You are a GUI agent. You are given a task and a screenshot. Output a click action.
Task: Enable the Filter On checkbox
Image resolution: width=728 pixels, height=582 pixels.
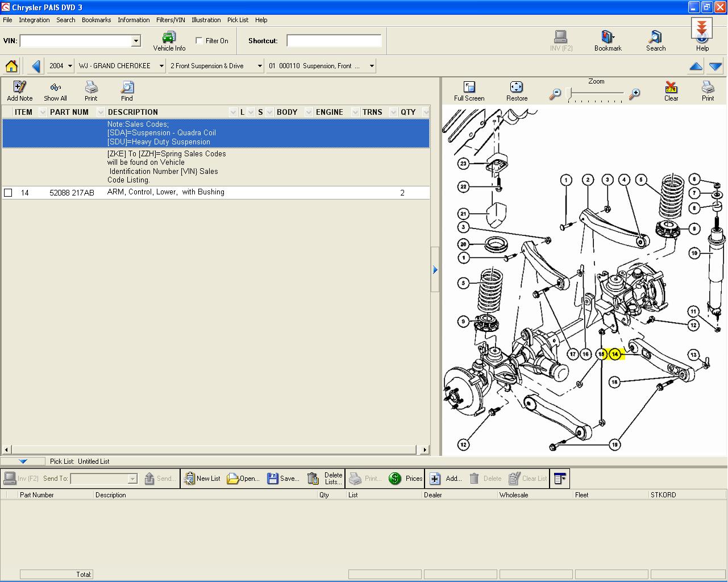(199, 41)
